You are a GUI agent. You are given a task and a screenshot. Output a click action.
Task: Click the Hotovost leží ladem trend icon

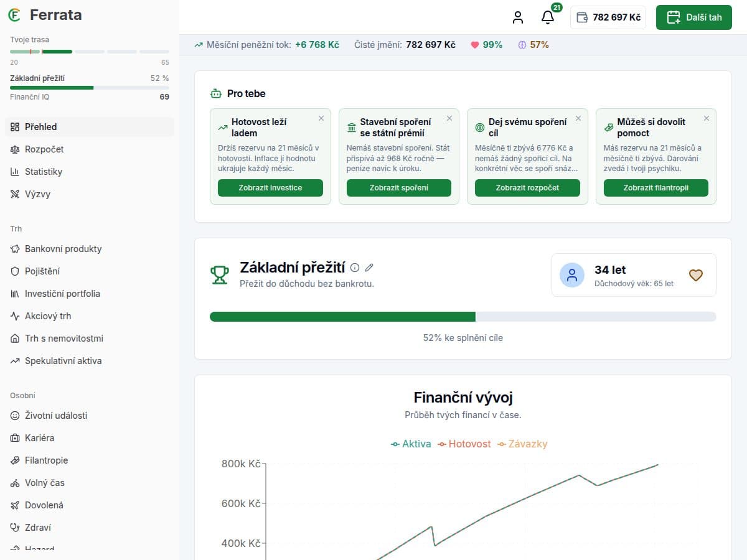tap(223, 128)
